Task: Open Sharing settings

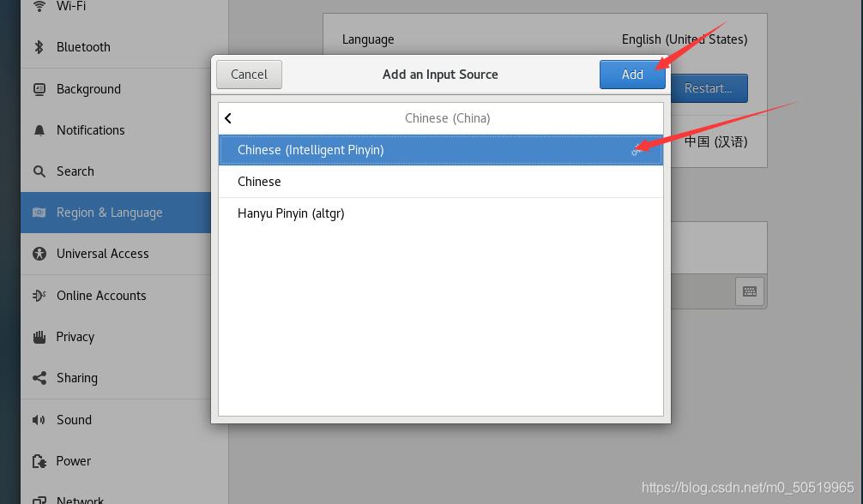Action: tap(124, 378)
